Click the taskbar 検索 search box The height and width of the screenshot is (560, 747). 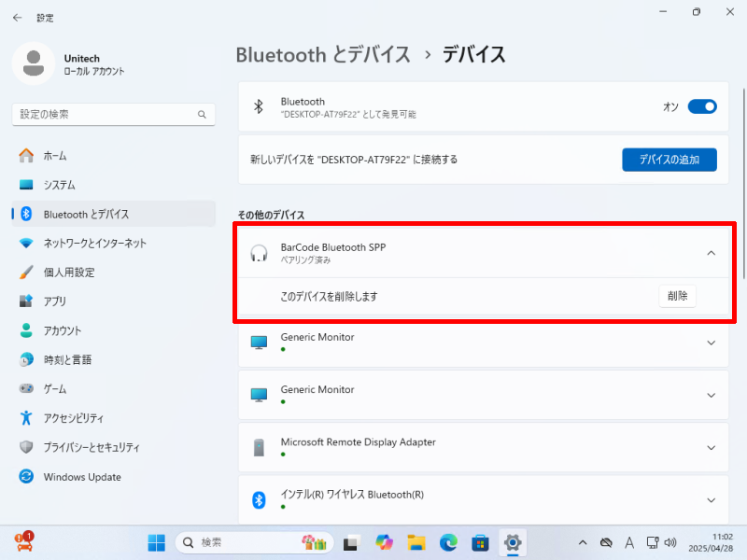pos(254,542)
